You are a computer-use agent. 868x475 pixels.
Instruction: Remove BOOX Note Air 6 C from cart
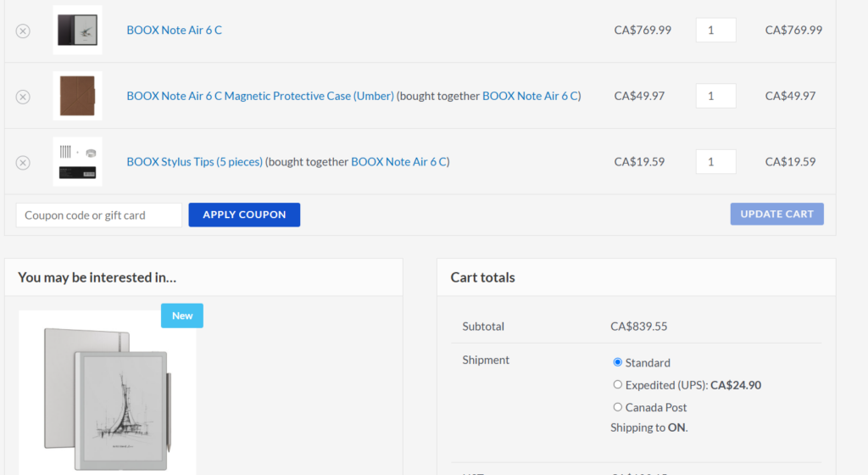click(23, 31)
